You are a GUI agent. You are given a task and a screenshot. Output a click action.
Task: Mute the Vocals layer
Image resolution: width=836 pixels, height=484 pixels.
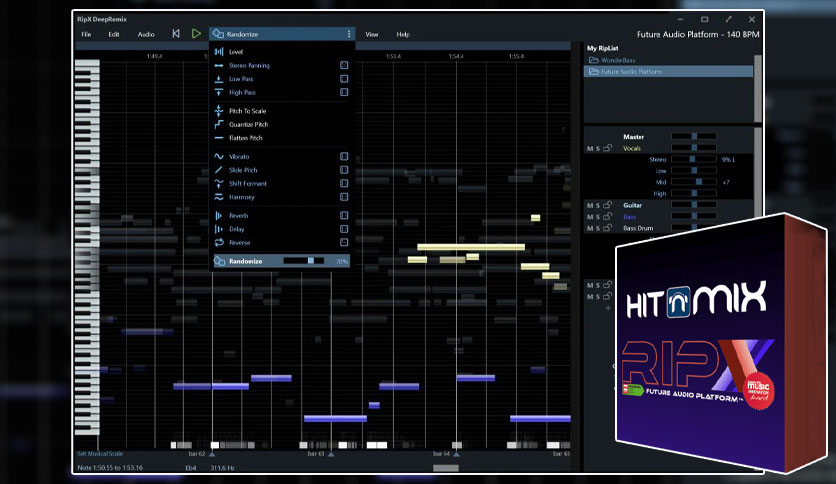[x=590, y=149]
